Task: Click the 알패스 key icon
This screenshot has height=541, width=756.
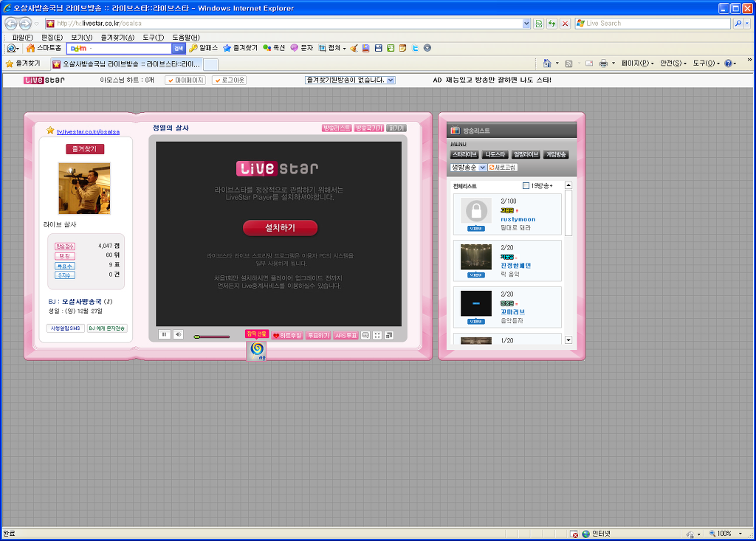Action: click(x=204, y=48)
